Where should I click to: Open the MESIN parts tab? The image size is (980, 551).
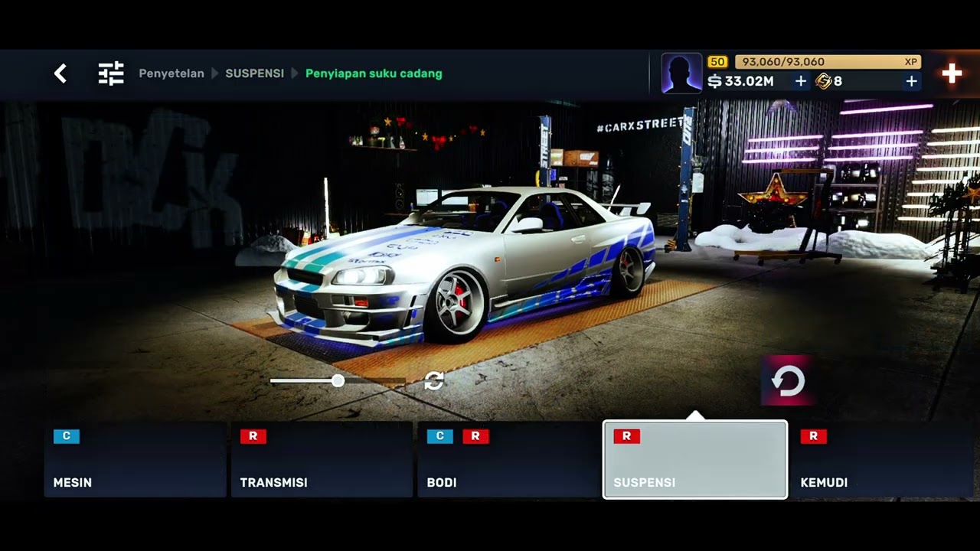(x=135, y=459)
